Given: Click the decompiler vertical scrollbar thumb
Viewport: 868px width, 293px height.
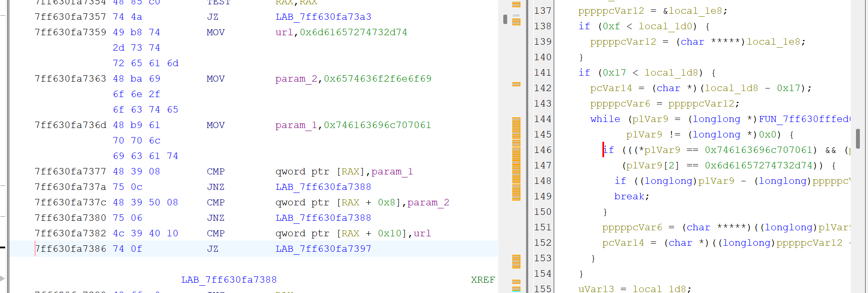Looking at the screenshot, I should pos(858,138).
